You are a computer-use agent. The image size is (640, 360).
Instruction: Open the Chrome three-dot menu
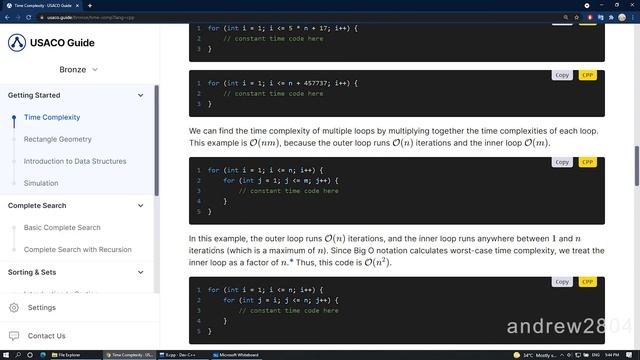point(633,18)
